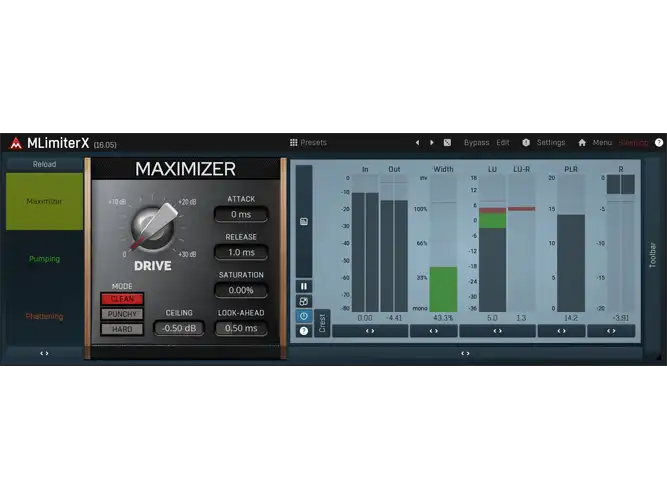
Task: Expand the PLR meter arrows button
Action: coord(562,331)
